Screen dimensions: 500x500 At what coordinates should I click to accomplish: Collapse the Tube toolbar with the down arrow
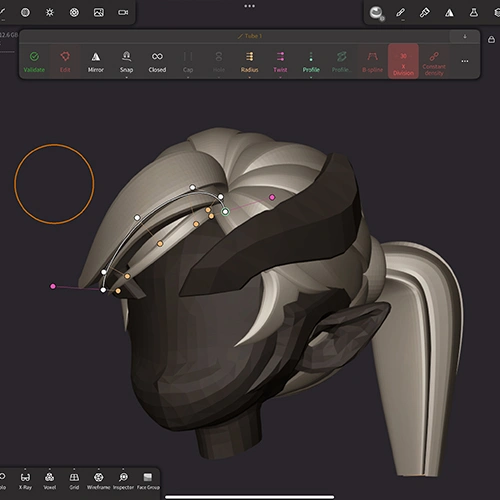tap(465, 36)
